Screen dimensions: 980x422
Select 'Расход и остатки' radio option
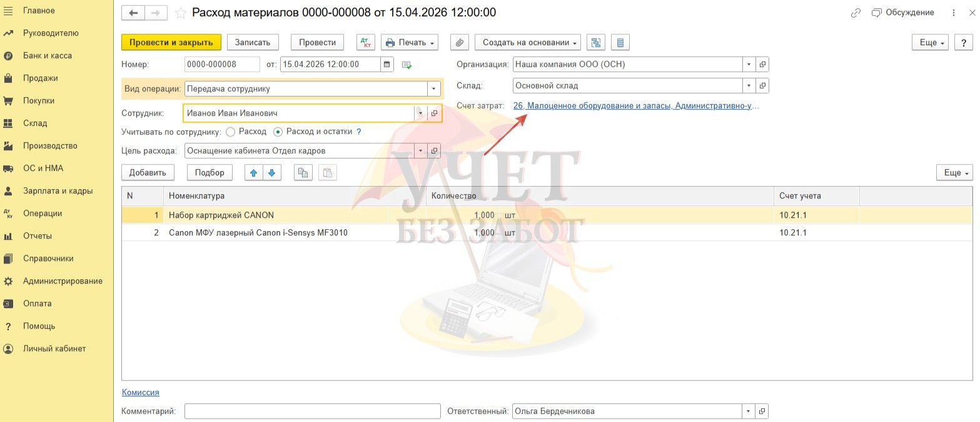click(x=278, y=132)
